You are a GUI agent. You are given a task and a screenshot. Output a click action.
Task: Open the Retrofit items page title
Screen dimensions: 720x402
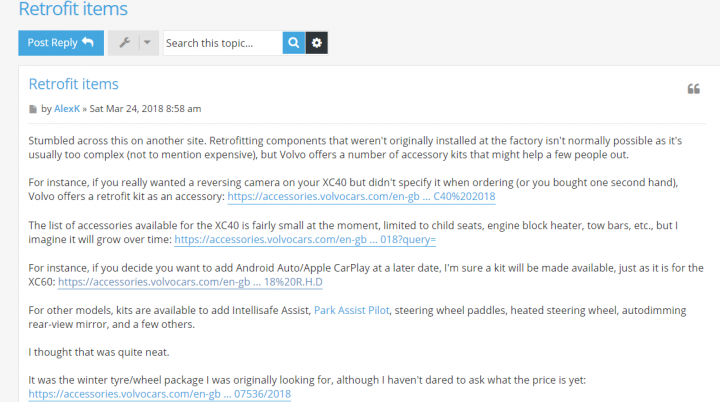(73, 9)
